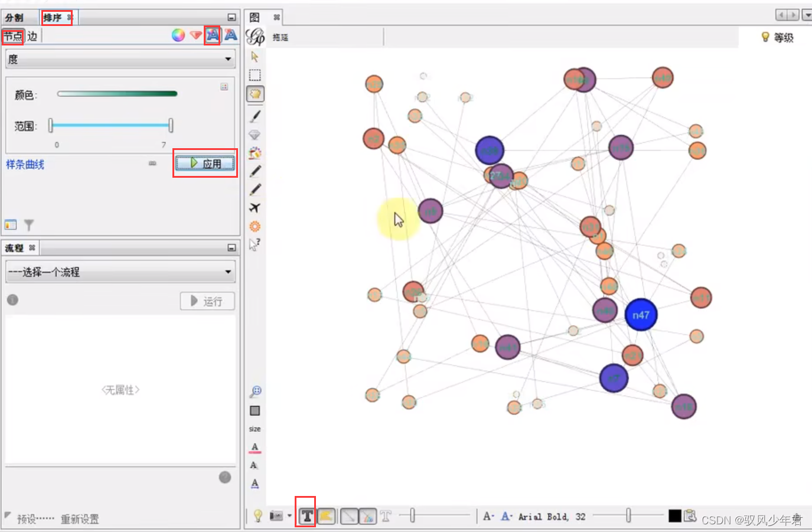Toggle show node labels T button

[x=306, y=517]
